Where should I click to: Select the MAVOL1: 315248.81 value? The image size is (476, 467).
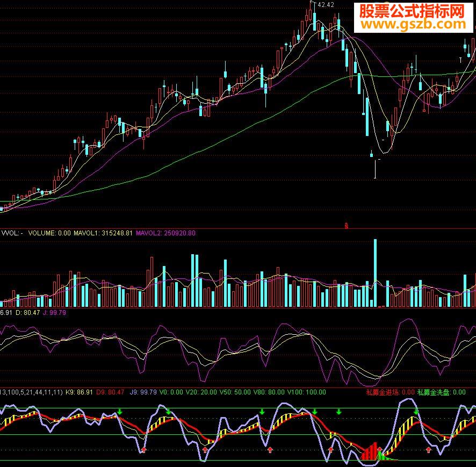click(103, 233)
